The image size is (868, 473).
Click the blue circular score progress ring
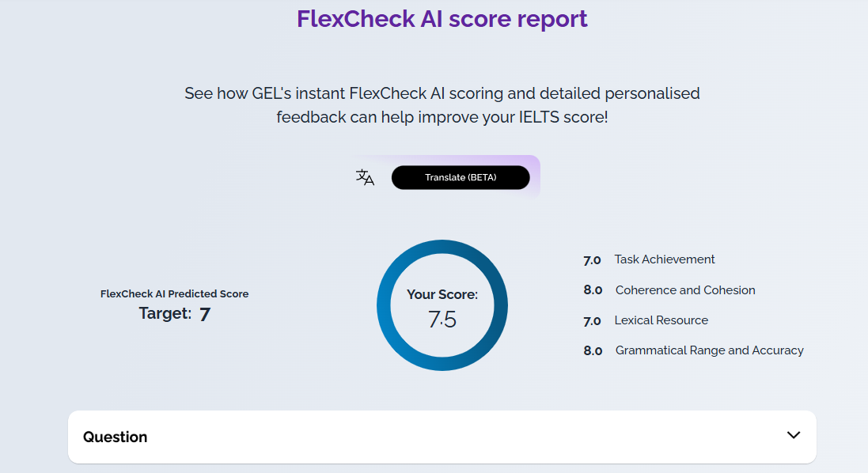(x=384, y=305)
